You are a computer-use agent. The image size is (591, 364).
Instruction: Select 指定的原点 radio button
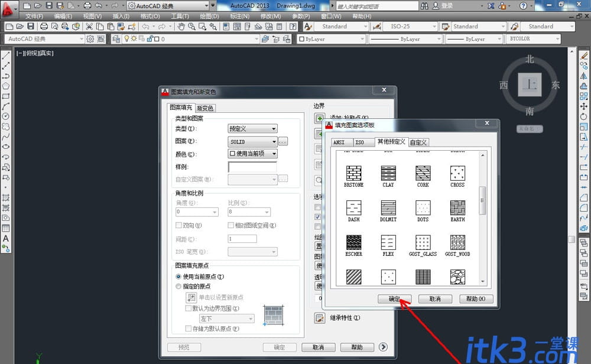[x=178, y=287]
